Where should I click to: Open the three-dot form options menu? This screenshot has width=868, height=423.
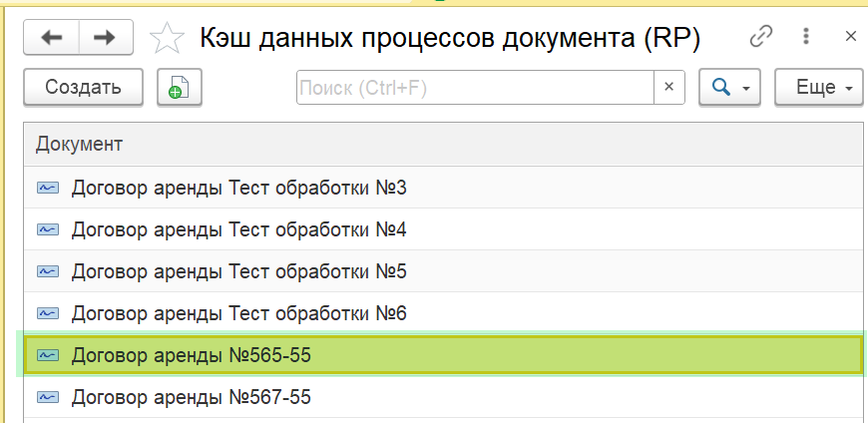806,37
